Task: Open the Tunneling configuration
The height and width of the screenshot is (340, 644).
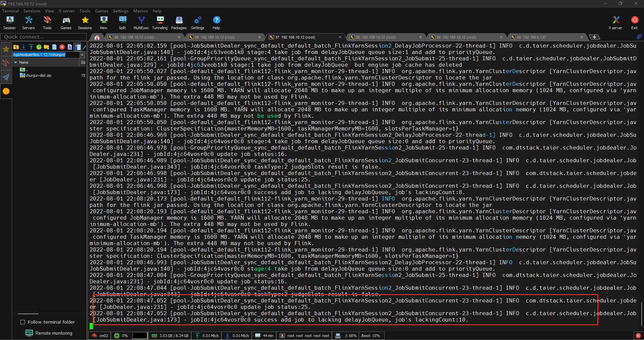Action: (160, 22)
